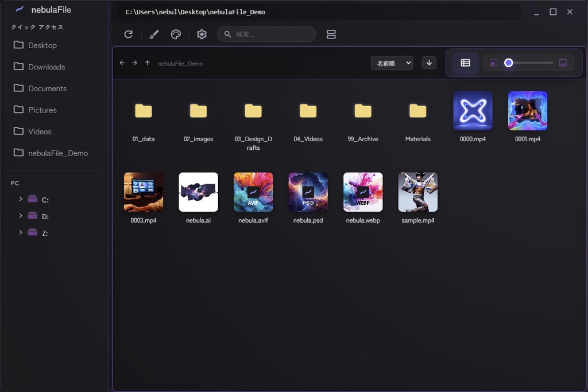The image size is (588, 392).
Task: Select the 04_Videos folder icon
Action: pyautogui.click(x=308, y=111)
